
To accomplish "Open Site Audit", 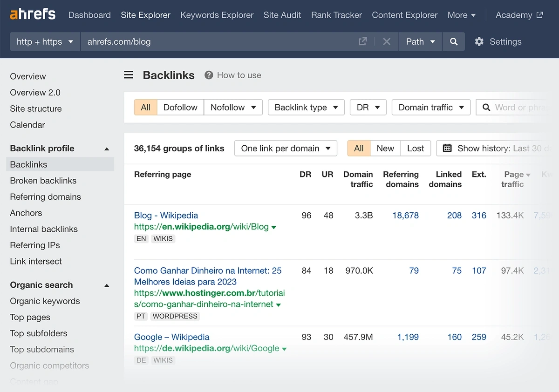I will (x=282, y=15).
